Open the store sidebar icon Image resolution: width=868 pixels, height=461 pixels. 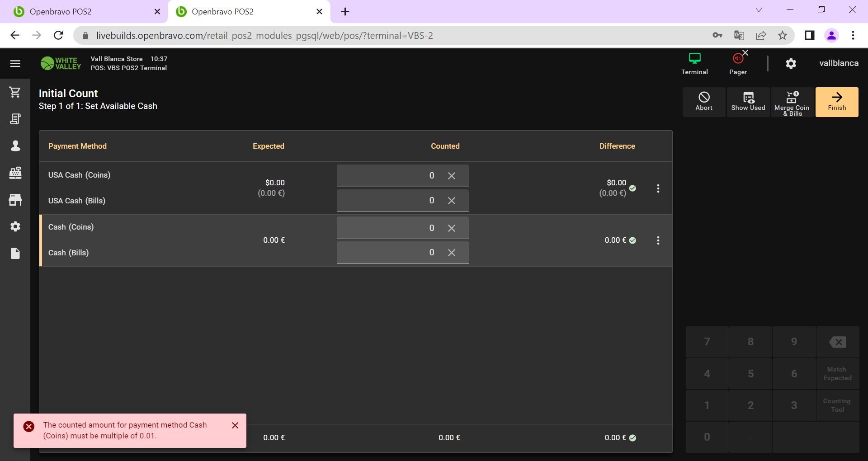(15, 200)
